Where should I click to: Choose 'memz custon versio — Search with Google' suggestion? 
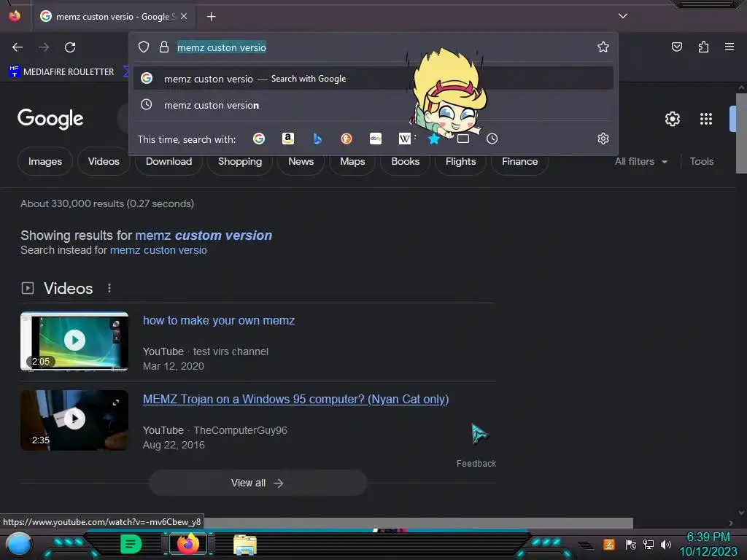pos(373,79)
